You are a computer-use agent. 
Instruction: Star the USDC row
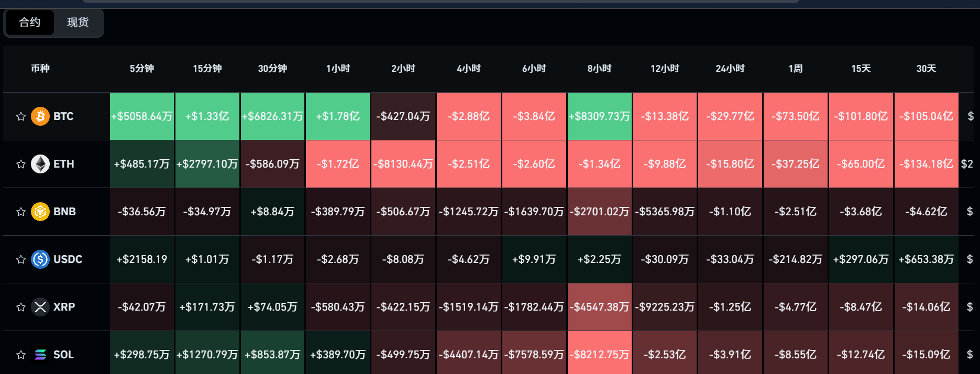click(x=21, y=259)
